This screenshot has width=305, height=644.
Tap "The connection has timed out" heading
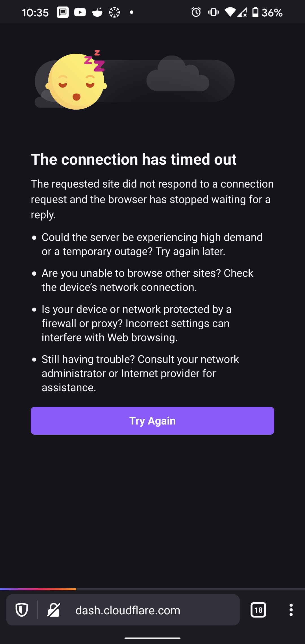coord(134,159)
